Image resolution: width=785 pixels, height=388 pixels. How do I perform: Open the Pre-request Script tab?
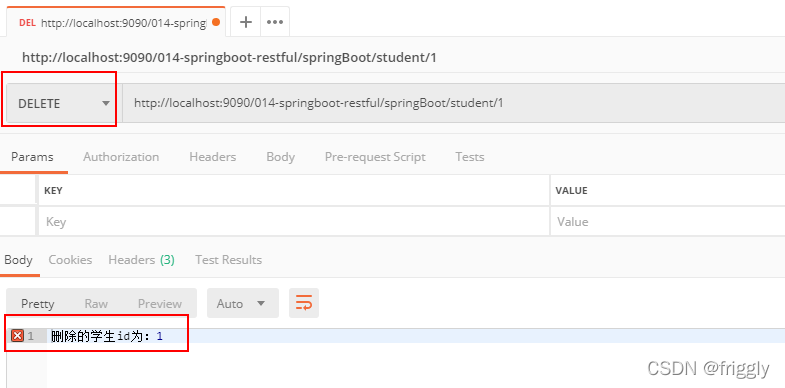pos(375,157)
